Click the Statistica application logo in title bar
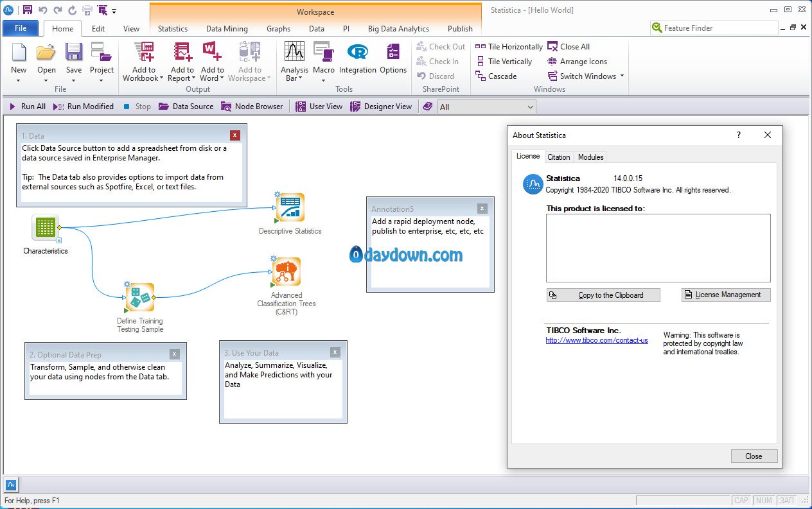This screenshot has height=509, width=812. [9, 10]
